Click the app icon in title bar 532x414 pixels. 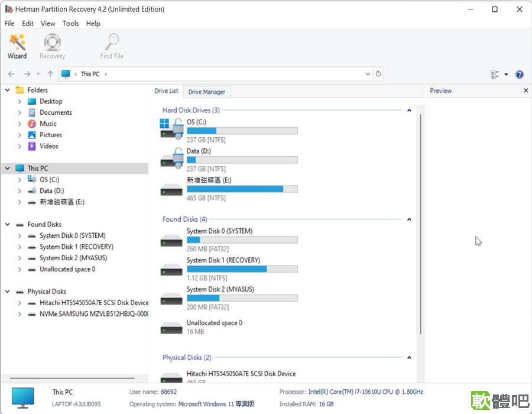[8, 9]
